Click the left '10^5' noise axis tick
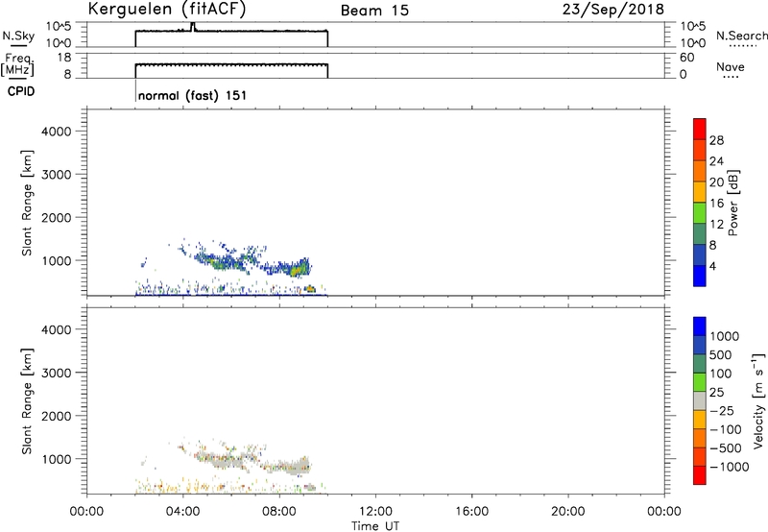768x532 pixels. 59,27
